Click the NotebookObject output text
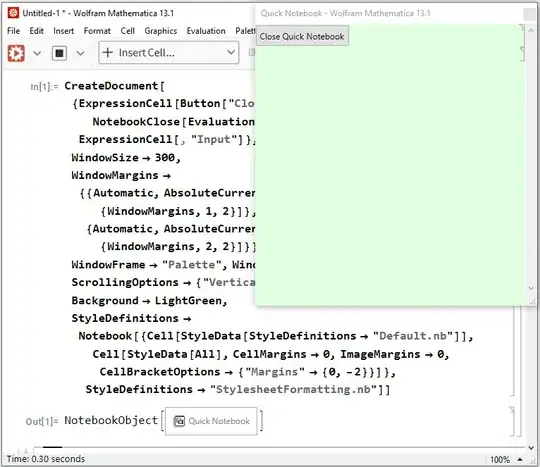Viewport: 540px width, 467px height. pos(111,421)
